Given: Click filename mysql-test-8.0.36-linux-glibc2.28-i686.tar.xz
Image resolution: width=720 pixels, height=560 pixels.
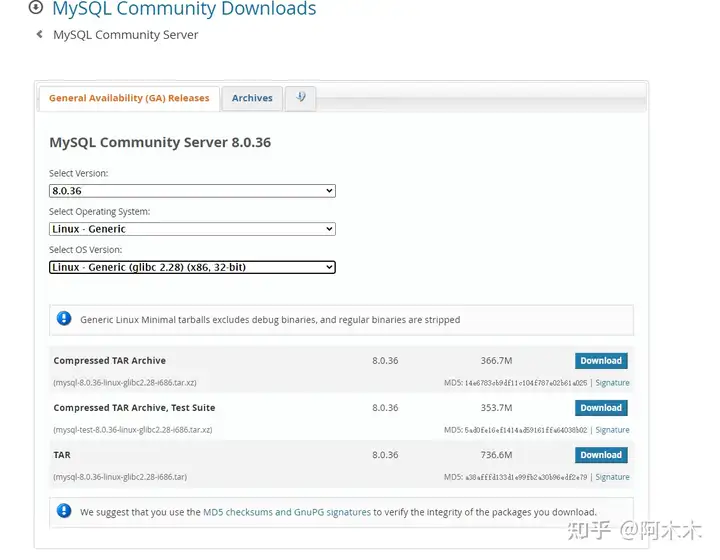Looking at the screenshot, I should (133, 430).
